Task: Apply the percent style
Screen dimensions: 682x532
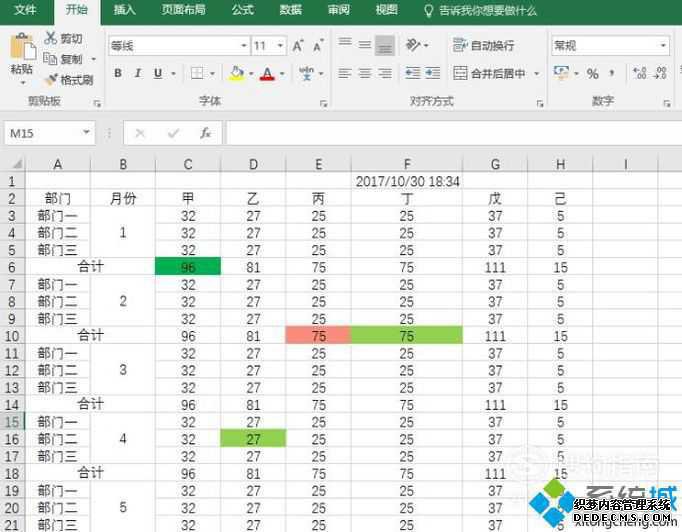Action: (592, 74)
